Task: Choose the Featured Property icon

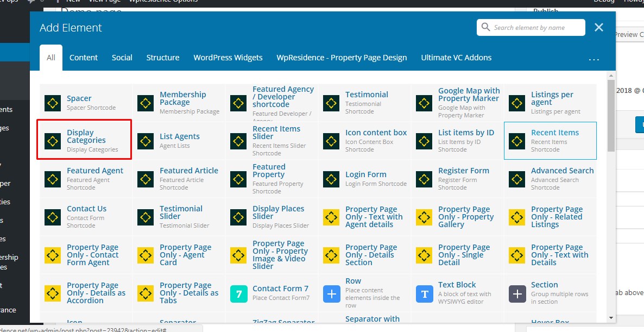Action: pos(238,179)
